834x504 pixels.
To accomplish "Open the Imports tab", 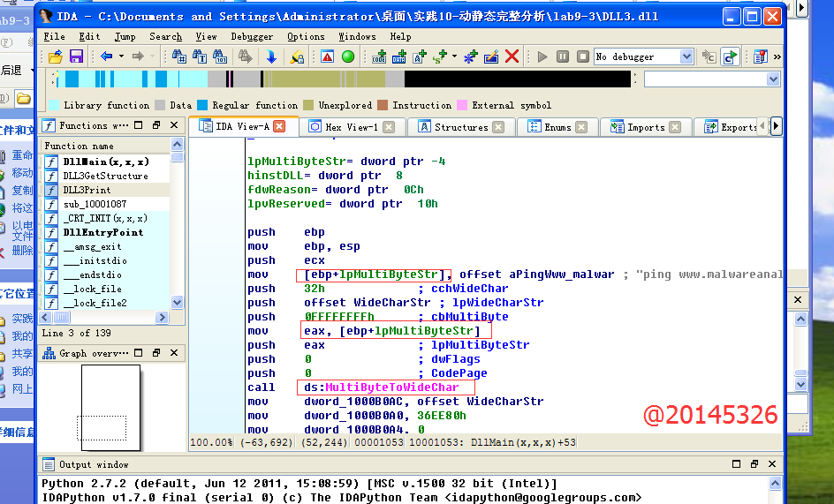I will 646,127.
